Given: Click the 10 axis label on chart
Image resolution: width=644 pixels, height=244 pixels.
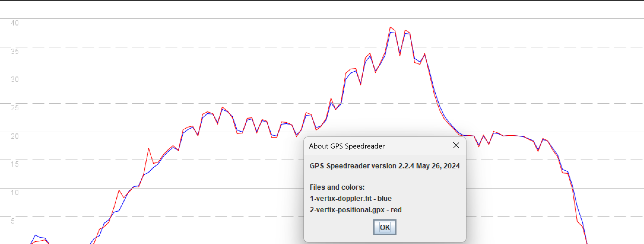Looking at the screenshot, I should 15,193.
